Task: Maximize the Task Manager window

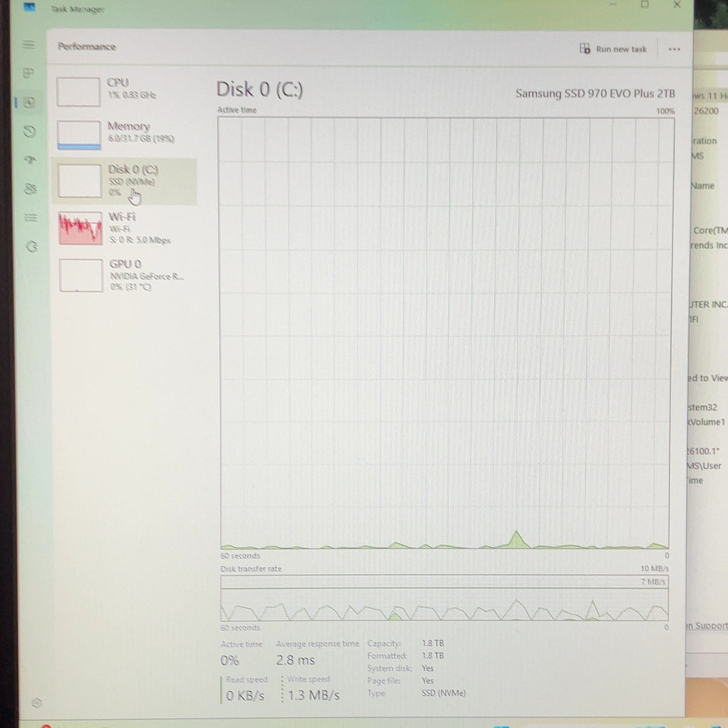Action: pos(645,5)
